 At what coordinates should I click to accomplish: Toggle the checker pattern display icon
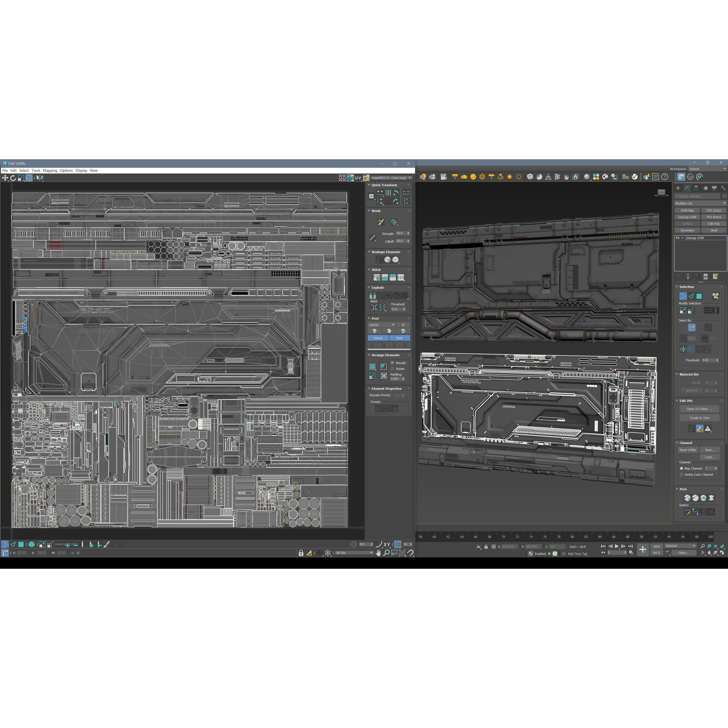pos(342,178)
